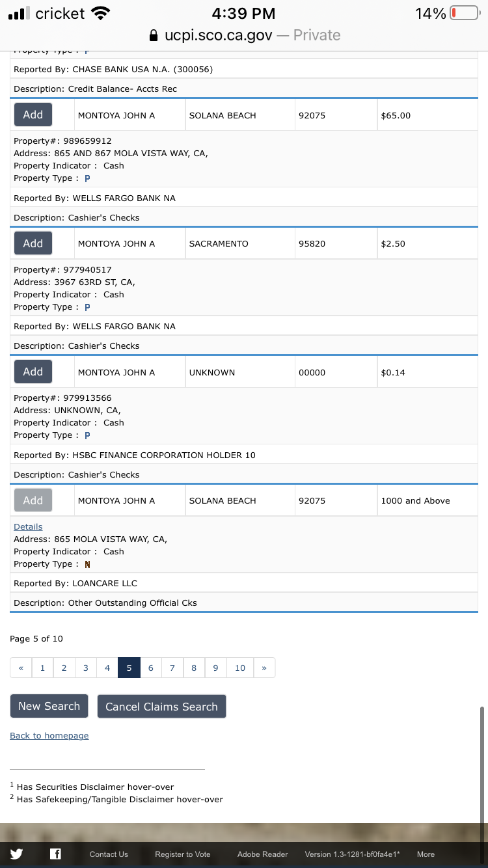Image resolution: width=488 pixels, height=868 pixels.
Task: Open Details link for LOANCARE property
Action: click(28, 527)
